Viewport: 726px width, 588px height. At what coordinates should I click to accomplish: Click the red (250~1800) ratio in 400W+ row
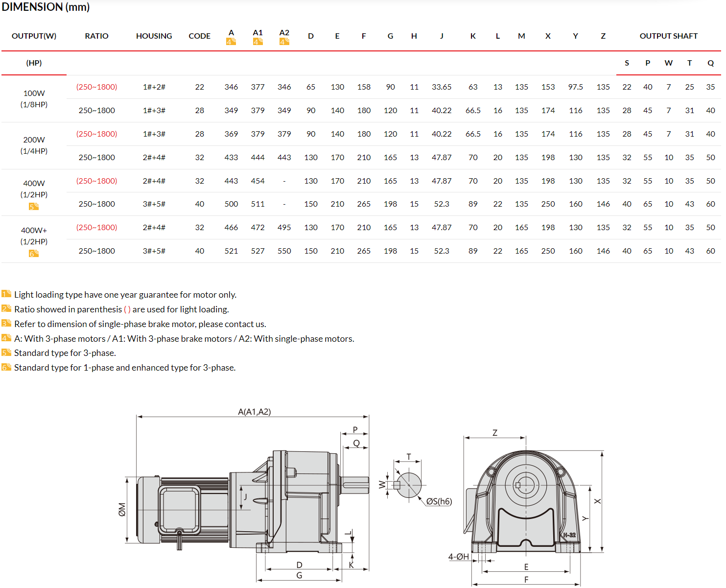click(x=96, y=227)
